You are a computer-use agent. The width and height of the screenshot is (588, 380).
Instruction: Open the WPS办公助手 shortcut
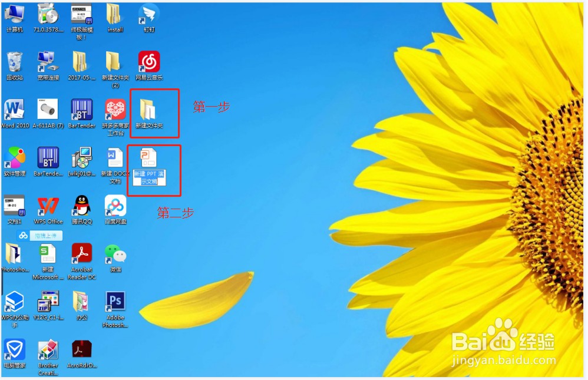(x=14, y=309)
